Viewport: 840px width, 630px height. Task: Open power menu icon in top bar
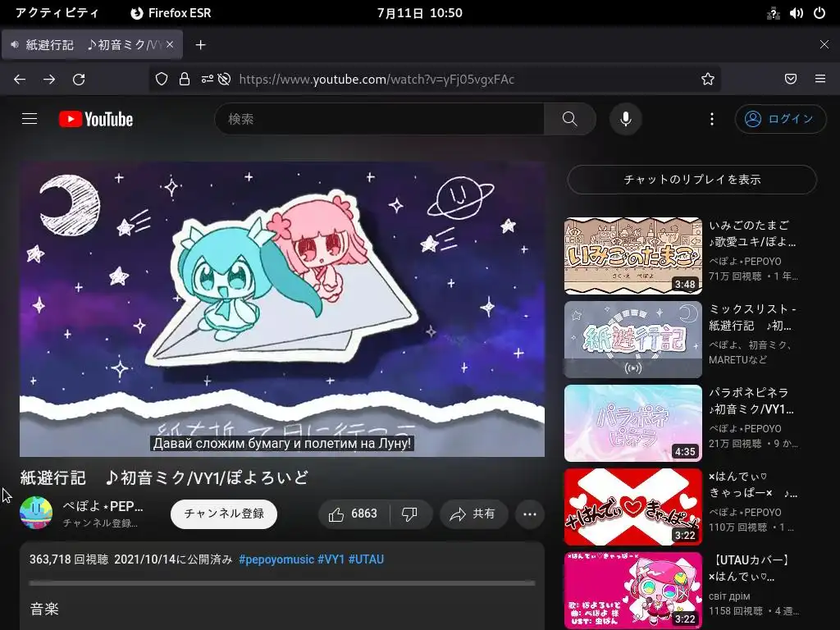click(819, 13)
